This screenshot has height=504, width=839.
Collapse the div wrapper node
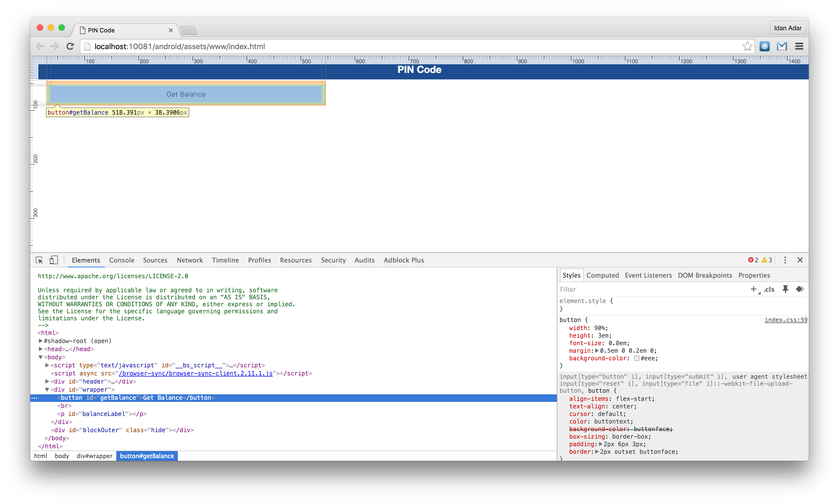(47, 389)
